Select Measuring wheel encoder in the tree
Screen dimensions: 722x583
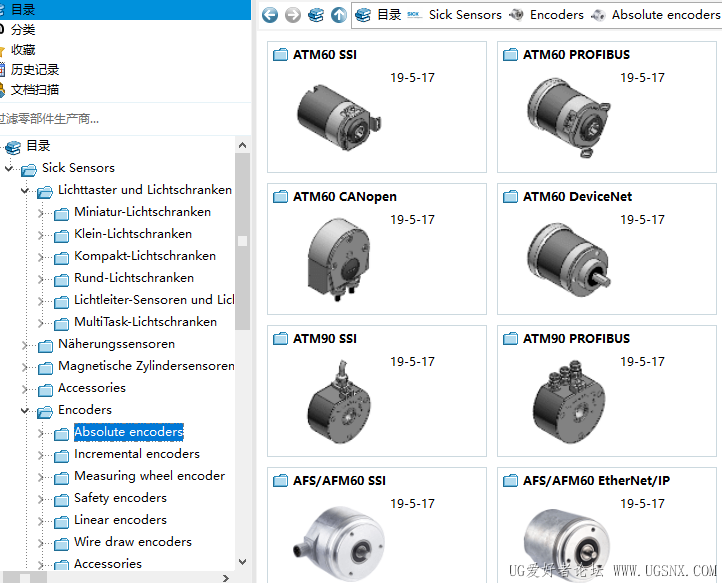tap(149, 476)
